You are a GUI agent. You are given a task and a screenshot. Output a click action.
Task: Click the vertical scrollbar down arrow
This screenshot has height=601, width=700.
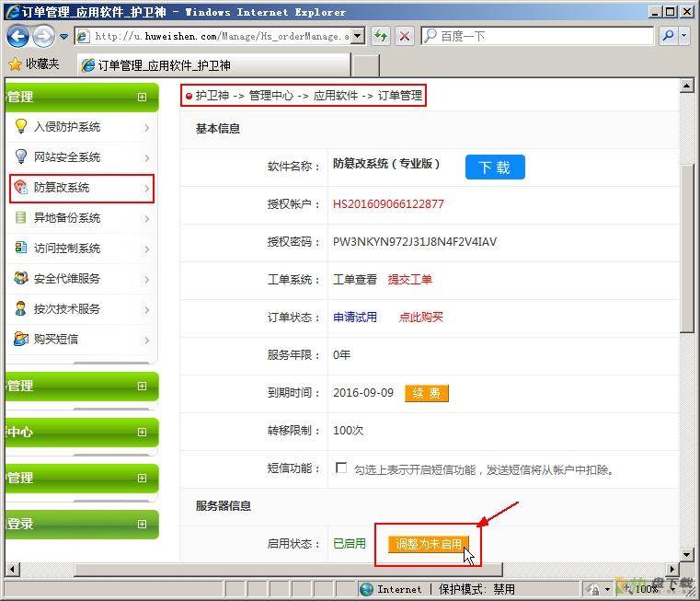(x=686, y=555)
